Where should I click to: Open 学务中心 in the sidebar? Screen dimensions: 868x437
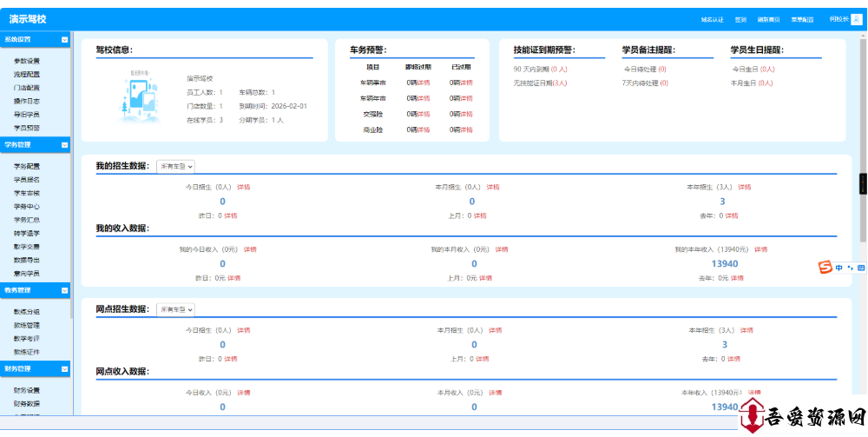[27, 206]
